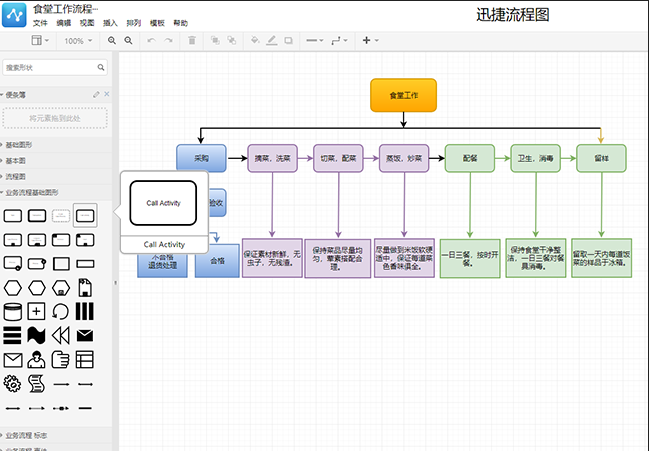Open the connection line style dropdown
The height and width of the screenshot is (451, 649).
(x=315, y=41)
